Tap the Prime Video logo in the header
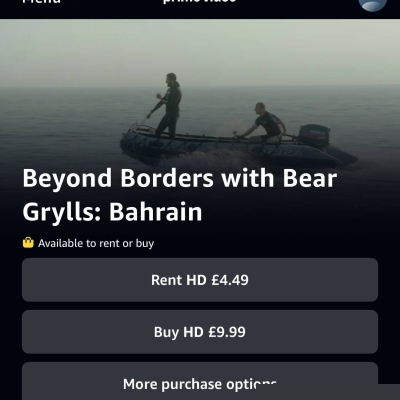400x400 pixels. 199,1
